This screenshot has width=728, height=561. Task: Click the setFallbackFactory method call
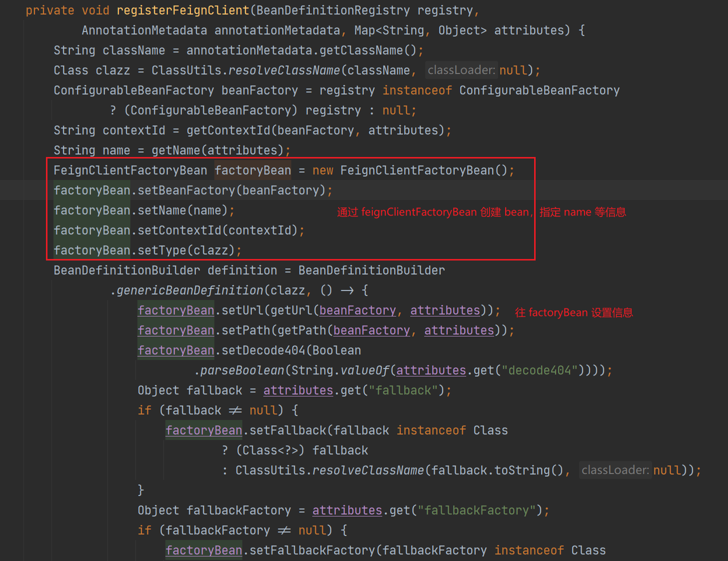(x=312, y=550)
